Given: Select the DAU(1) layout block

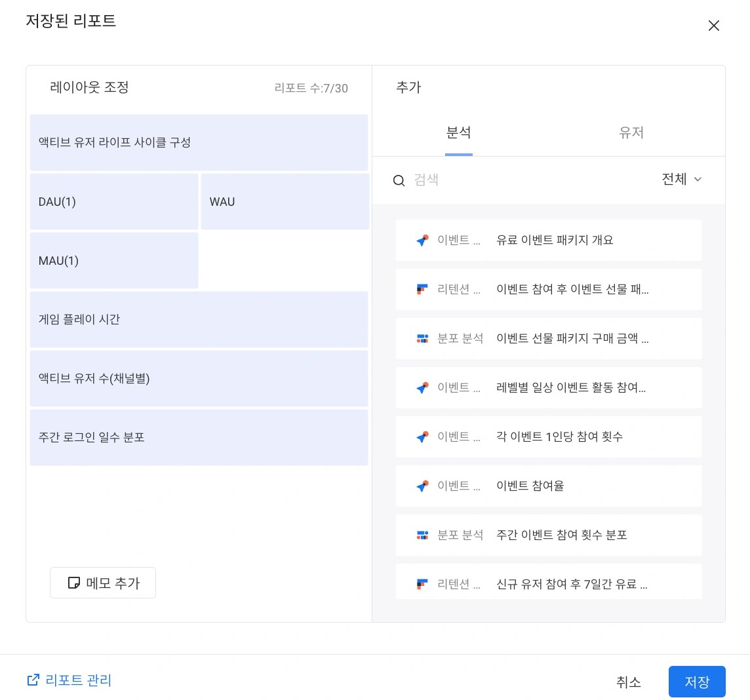Looking at the screenshot, I should pos(114,202).
